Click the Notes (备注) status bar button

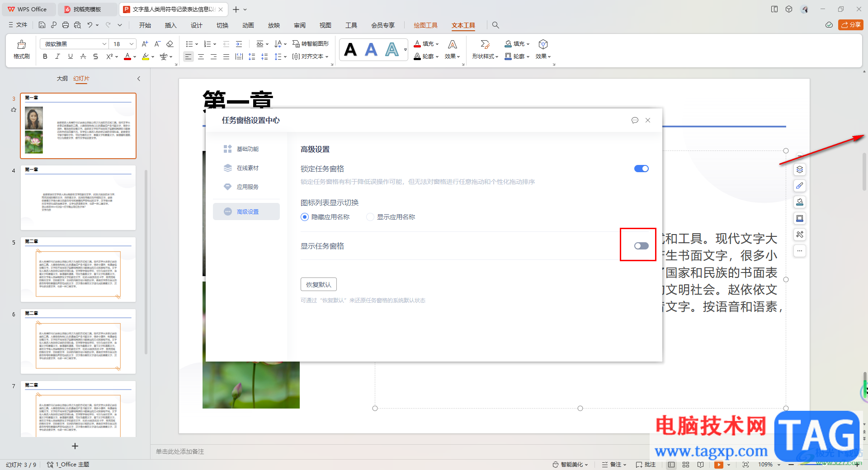(x=614, y=465)
